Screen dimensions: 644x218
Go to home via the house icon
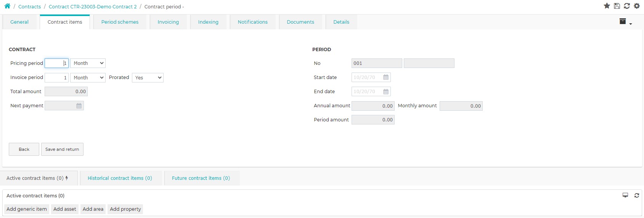7,6
